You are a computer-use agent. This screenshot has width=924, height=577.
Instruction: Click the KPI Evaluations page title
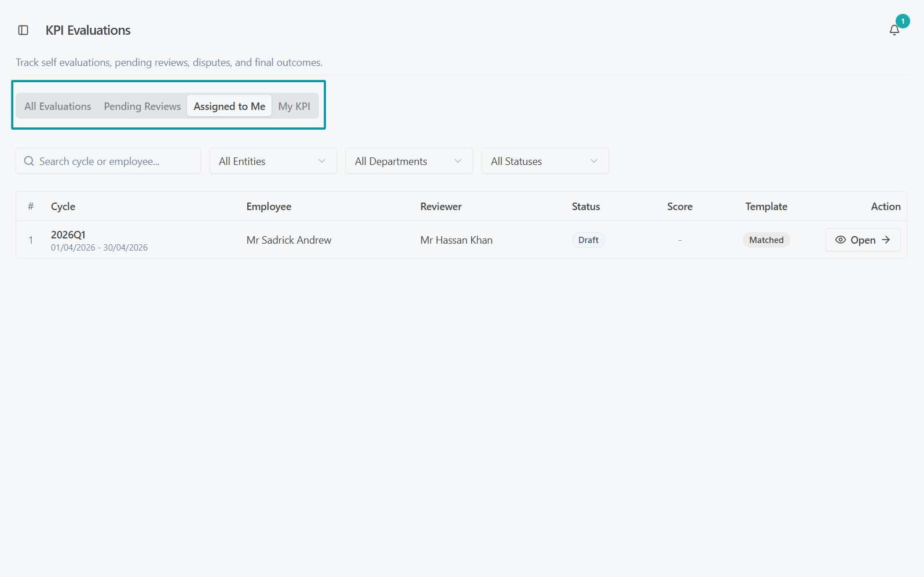click(x=88, y=30)
